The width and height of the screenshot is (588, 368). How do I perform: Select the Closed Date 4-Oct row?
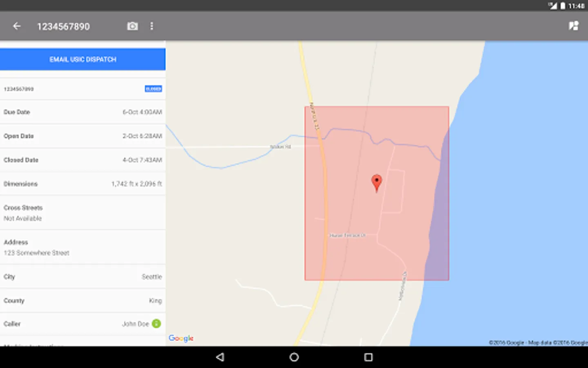click(x=83, y=160)
